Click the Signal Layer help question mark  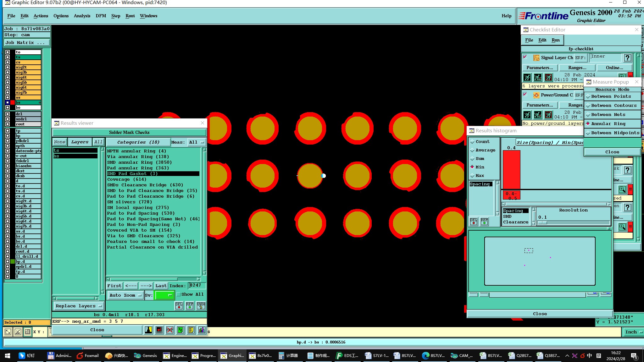(627, 58)
